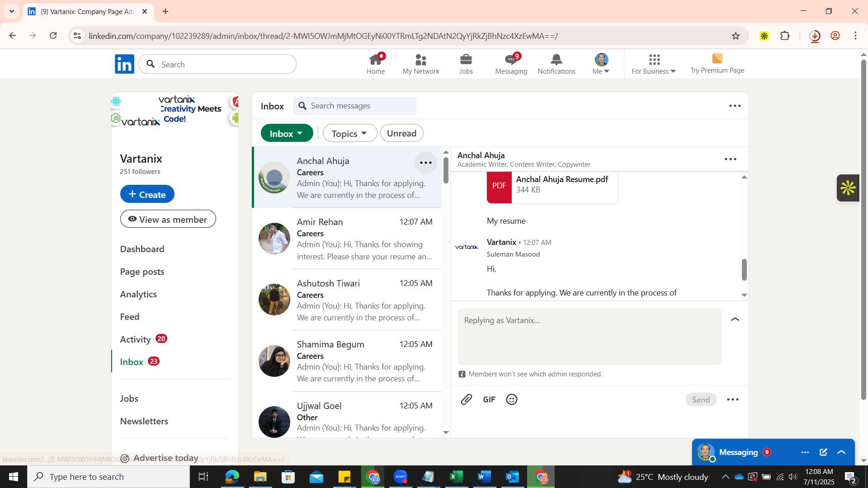868x488 pixels.
Task: Open Microsoft Edge from the taskbar
Action: point(232,477)
